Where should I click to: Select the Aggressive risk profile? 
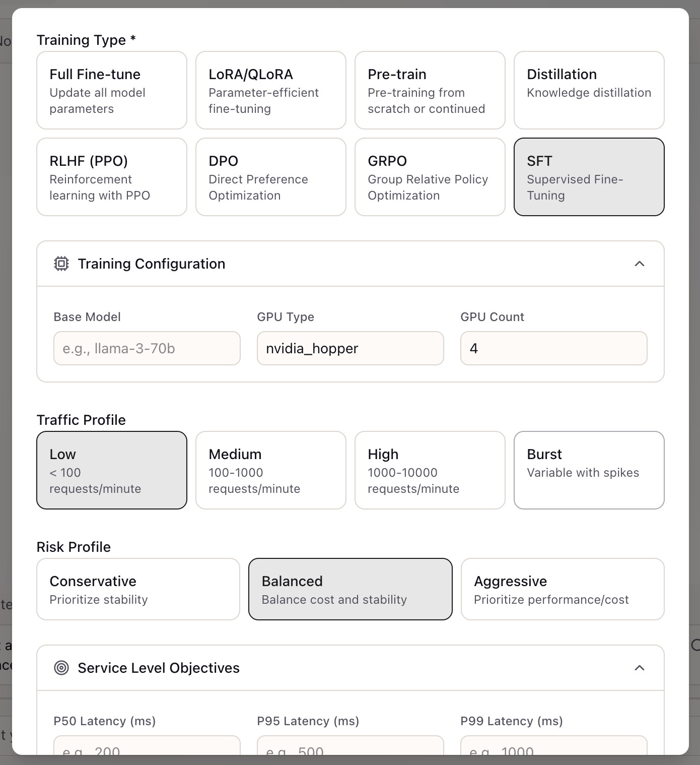coord(563,589)
